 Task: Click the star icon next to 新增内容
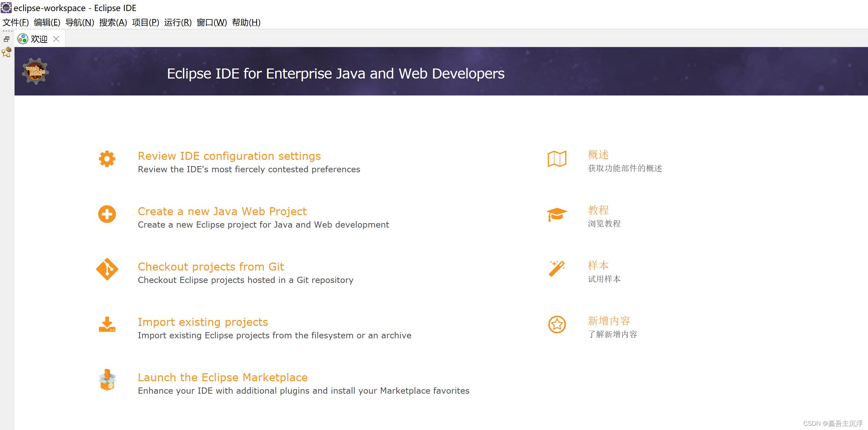(x=557, y=324)
